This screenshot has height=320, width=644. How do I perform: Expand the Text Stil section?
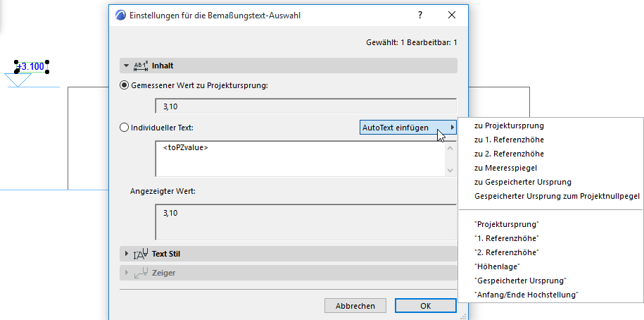[x=127, y=253]
